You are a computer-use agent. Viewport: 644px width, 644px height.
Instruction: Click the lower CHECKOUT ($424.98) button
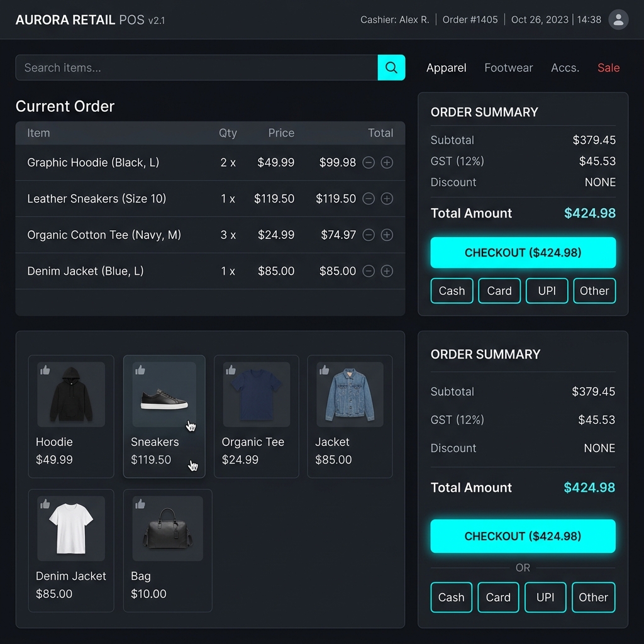[x=523, y=536]
